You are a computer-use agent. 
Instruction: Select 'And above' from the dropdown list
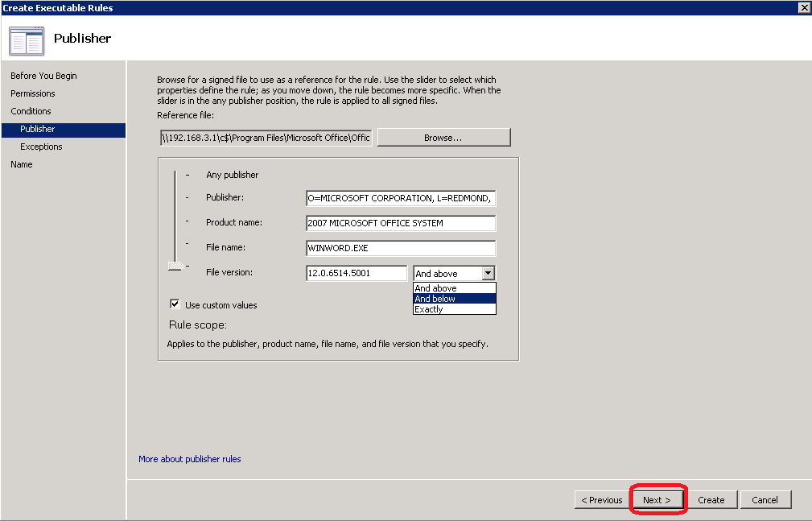pos(454,288)
